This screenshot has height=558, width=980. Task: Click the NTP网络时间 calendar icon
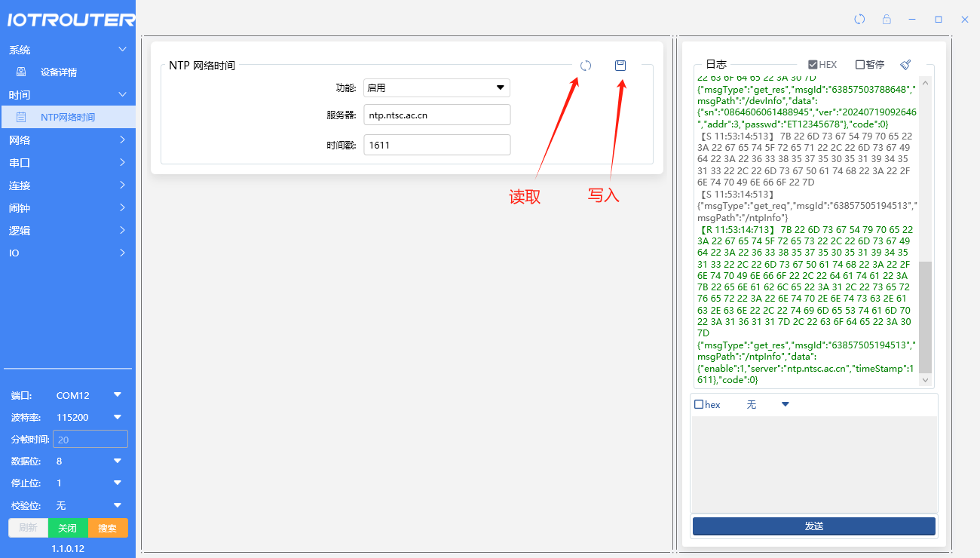point(21,117)
